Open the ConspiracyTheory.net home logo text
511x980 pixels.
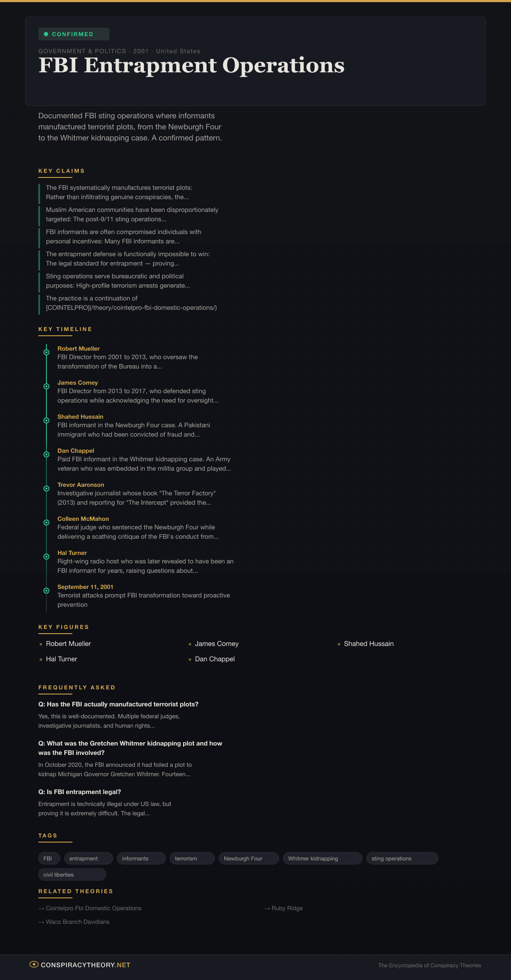[x=86, y=965]
